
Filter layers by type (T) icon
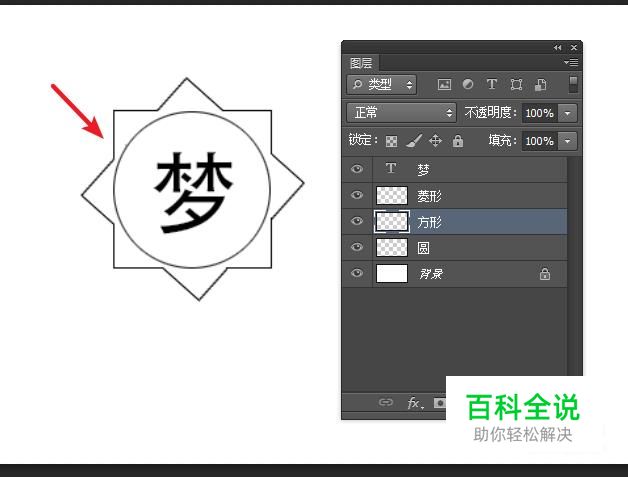point(492,85)
